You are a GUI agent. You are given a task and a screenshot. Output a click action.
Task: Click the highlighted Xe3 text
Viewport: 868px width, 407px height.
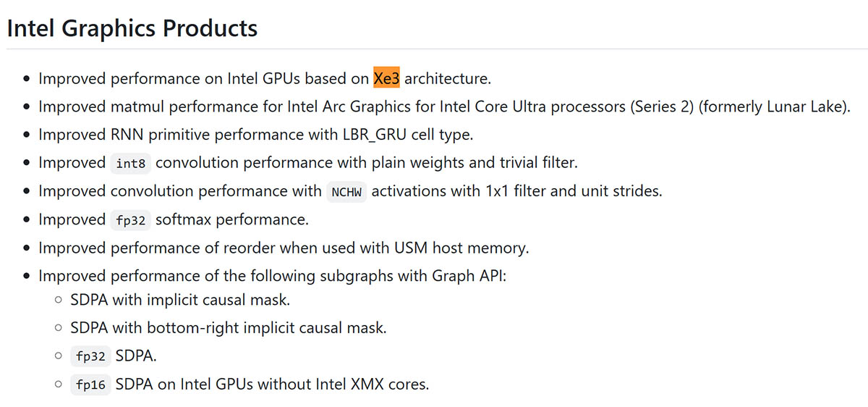pyautogui.click(x=387, y=77)
